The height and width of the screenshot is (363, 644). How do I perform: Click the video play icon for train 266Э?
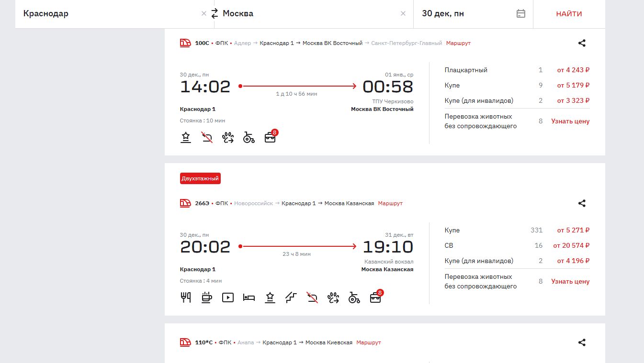[x=228, y=297]
